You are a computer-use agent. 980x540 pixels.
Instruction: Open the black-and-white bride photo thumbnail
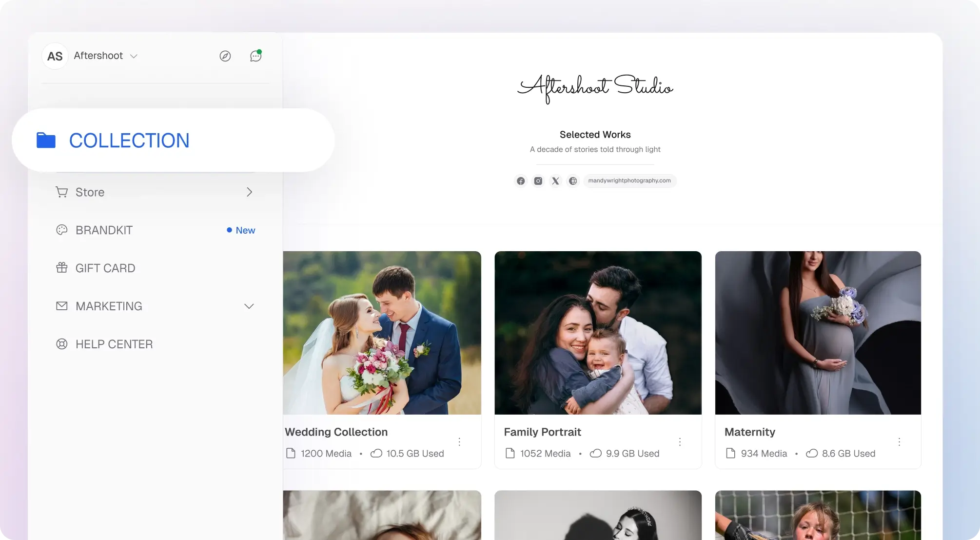[x=598, y=515]
